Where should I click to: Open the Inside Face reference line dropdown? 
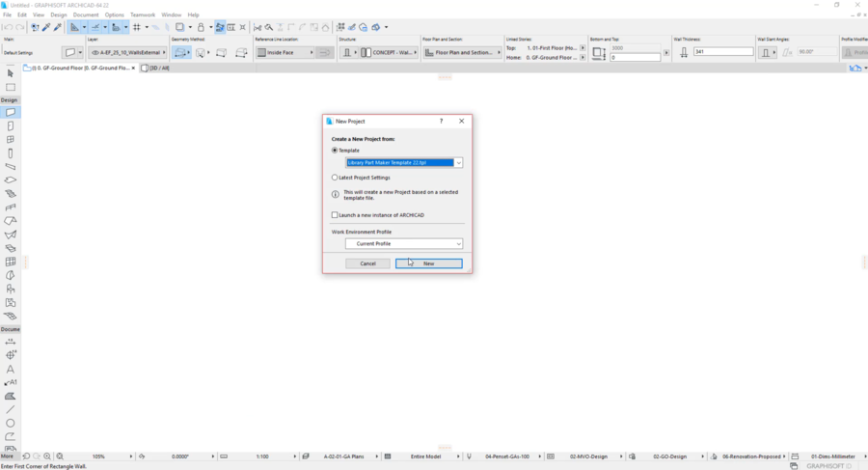click(285, 53)
